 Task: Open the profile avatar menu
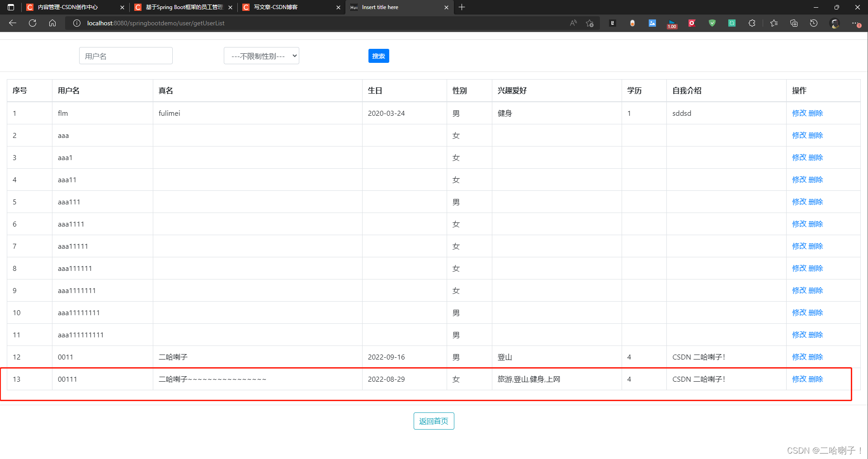click(x=835, y=23)
